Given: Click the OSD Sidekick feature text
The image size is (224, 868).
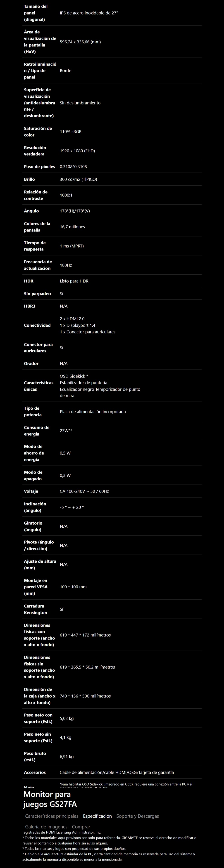Looking at the screenshot, I should point(74,376).
